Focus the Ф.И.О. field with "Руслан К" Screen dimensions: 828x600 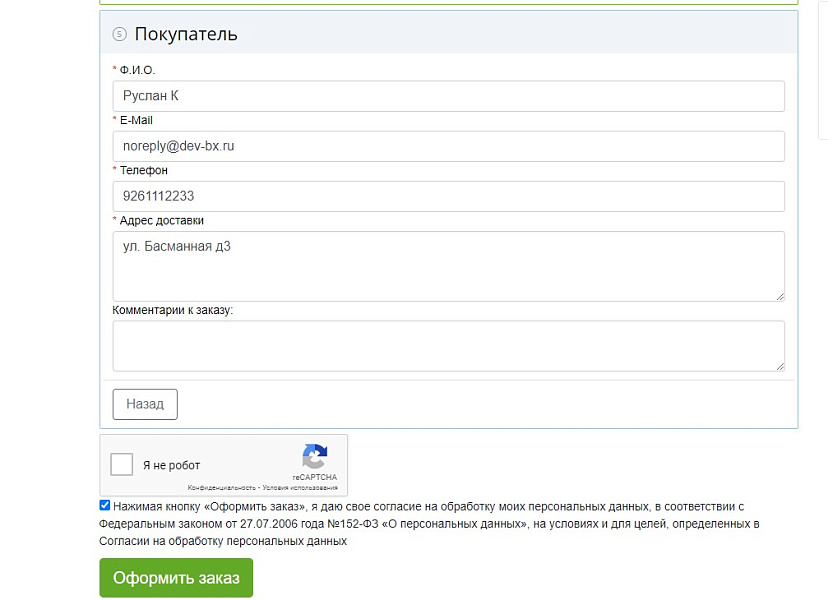click(448, 96)
